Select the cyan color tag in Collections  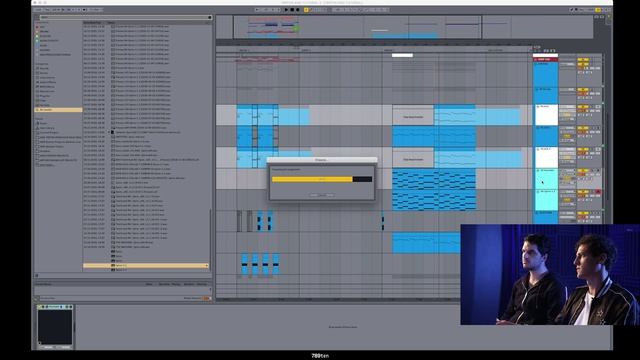tap(37, 40)
